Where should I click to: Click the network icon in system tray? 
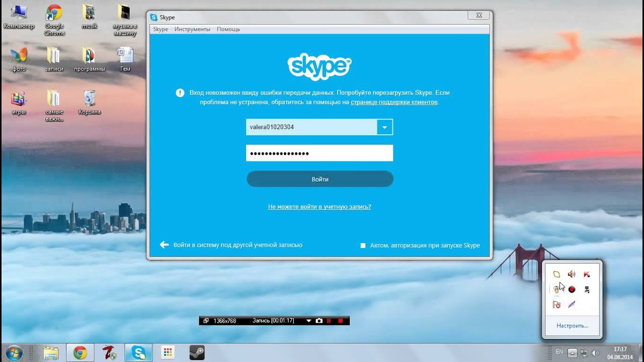point(584,353)
